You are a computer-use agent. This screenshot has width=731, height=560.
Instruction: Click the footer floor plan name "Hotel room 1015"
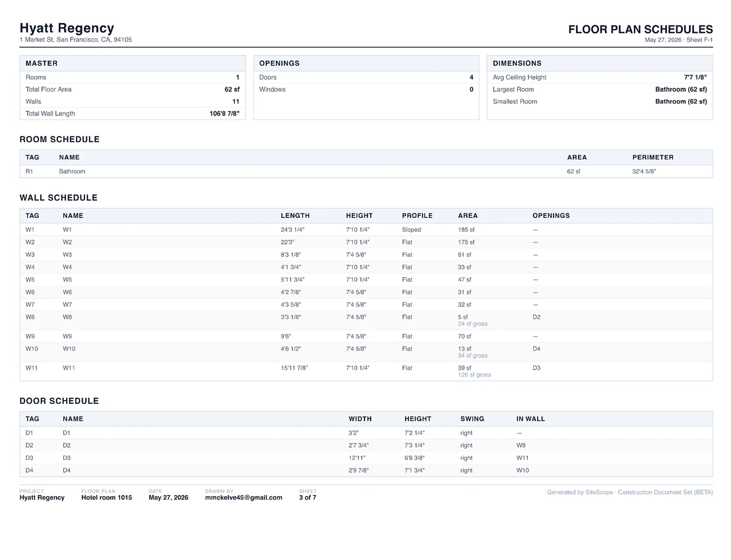(107, 498)
